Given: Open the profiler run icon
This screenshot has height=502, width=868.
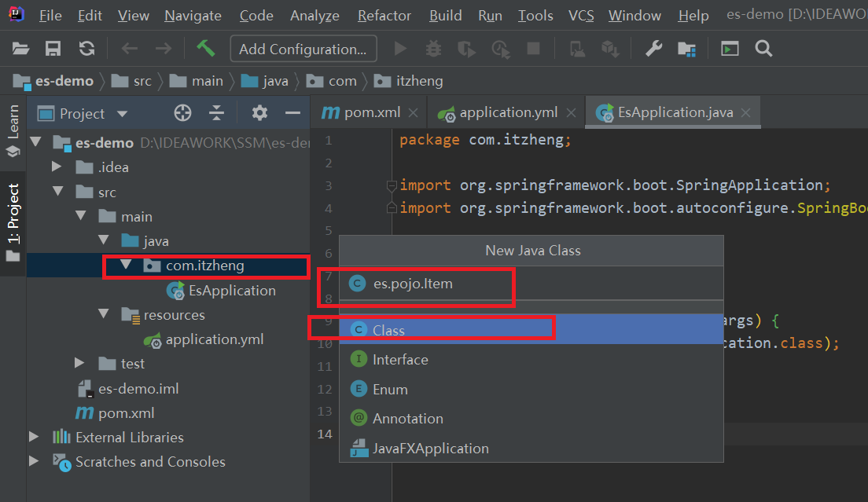Looking at the screenshot, I should tap(501, 49).
